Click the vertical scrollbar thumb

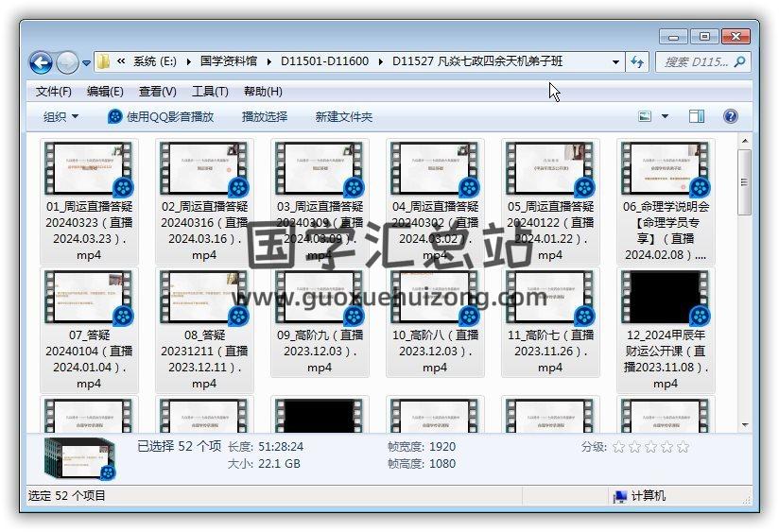coord(745,181)
